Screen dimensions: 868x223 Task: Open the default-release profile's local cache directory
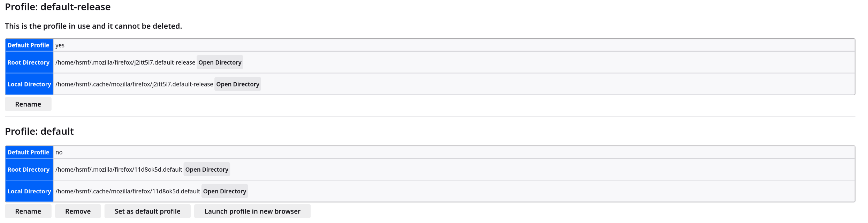(x=237, y=84)
